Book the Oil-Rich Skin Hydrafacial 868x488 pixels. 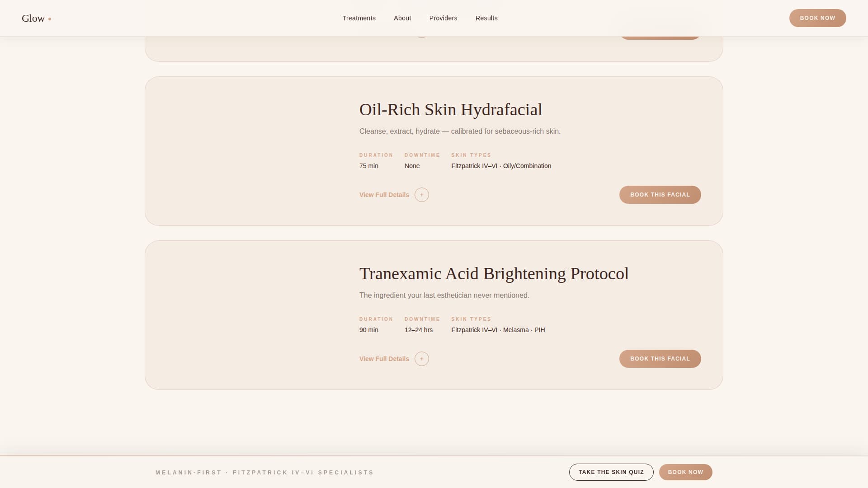[x=660, y=194]
